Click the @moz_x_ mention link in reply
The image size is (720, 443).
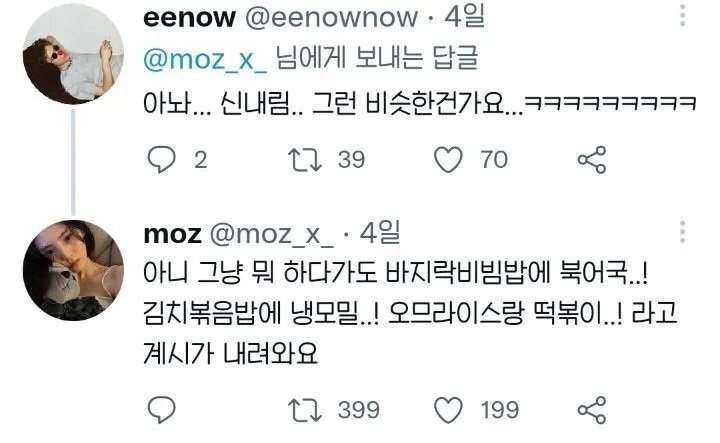[205, 60]
